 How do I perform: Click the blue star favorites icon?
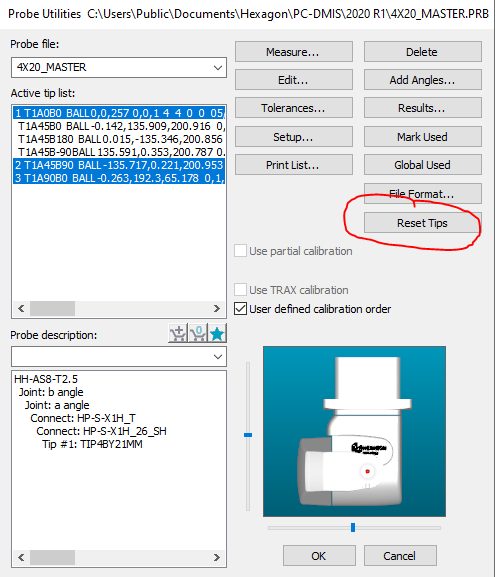pos(217,333)
